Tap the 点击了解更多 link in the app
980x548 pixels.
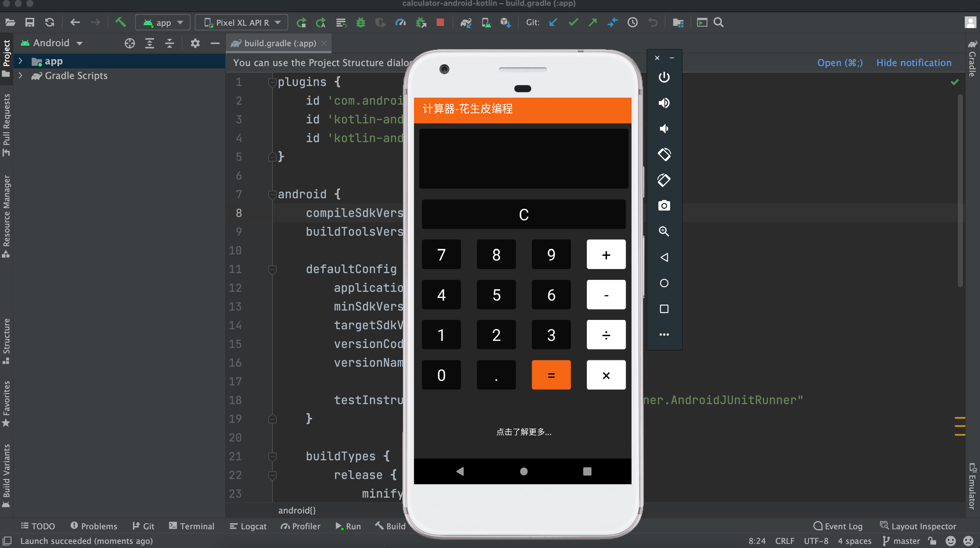(524, 432)
